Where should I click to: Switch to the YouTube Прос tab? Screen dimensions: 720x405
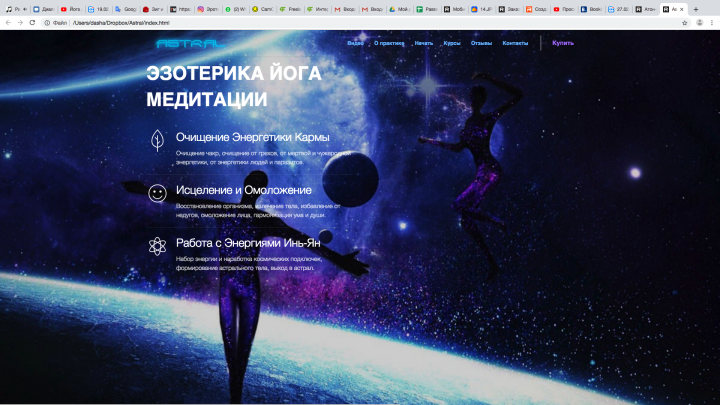click(x=564, y=9)
